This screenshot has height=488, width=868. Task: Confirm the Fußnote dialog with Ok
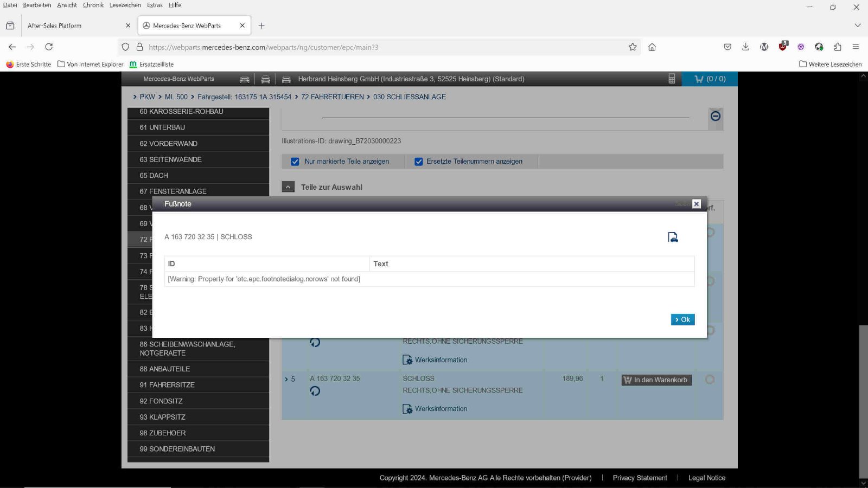(x=682, y=319)
